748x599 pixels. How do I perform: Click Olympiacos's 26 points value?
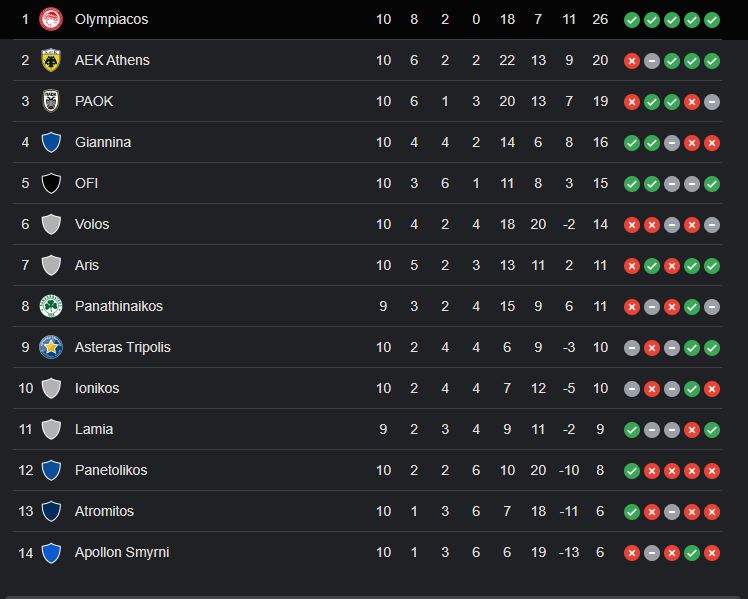[x=600, y=19]
